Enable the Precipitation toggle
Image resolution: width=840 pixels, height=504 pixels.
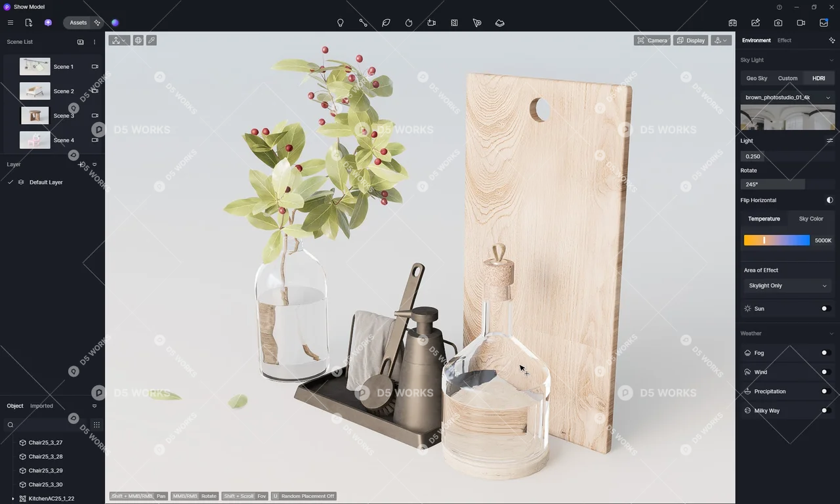826,392
